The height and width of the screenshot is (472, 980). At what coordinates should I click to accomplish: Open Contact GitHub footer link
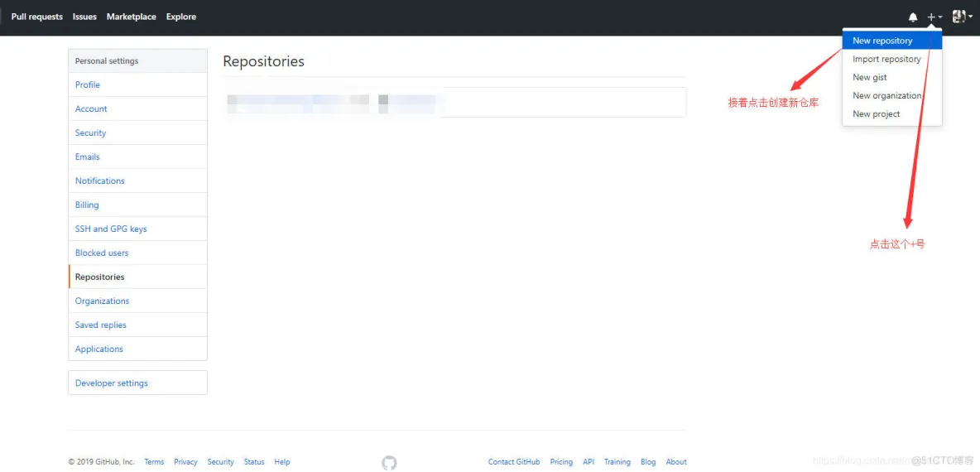point(513,462)
